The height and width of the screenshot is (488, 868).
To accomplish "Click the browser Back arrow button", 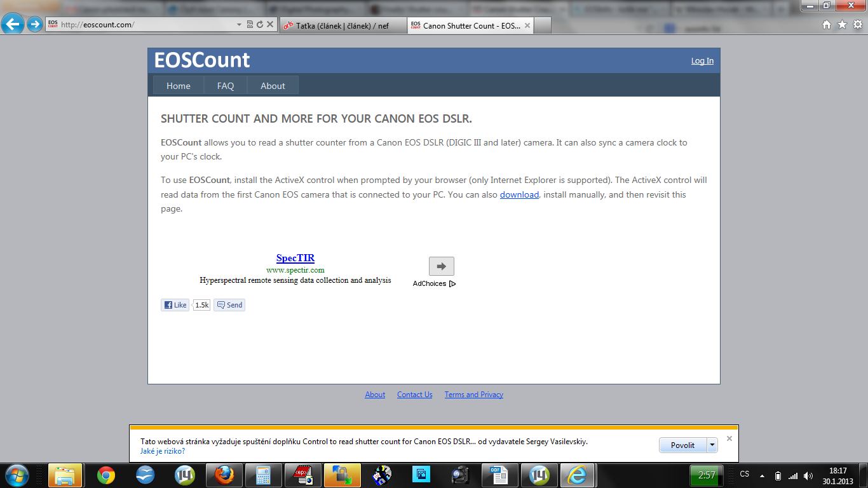I will [13, 25].
